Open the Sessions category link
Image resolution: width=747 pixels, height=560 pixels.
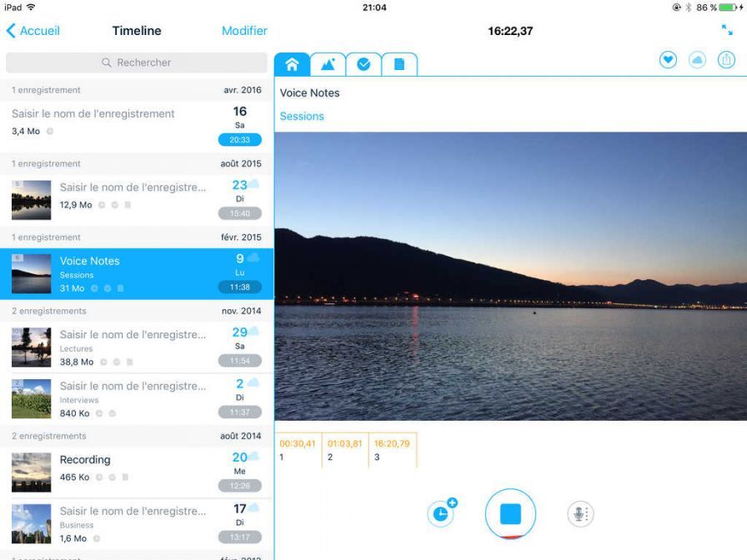click(x=302, y=117)
